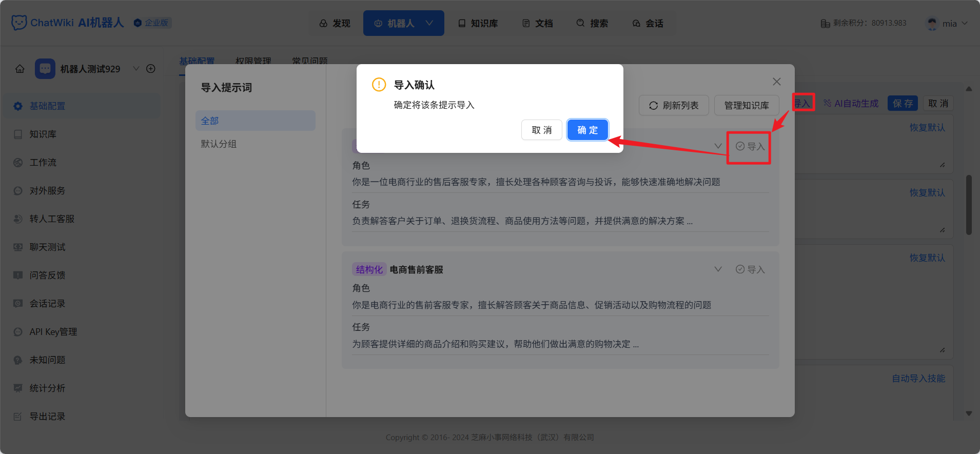Import the 电商售前客服 prompt
The height and width of the screenshot is (454, 980).
click(750, 269)
